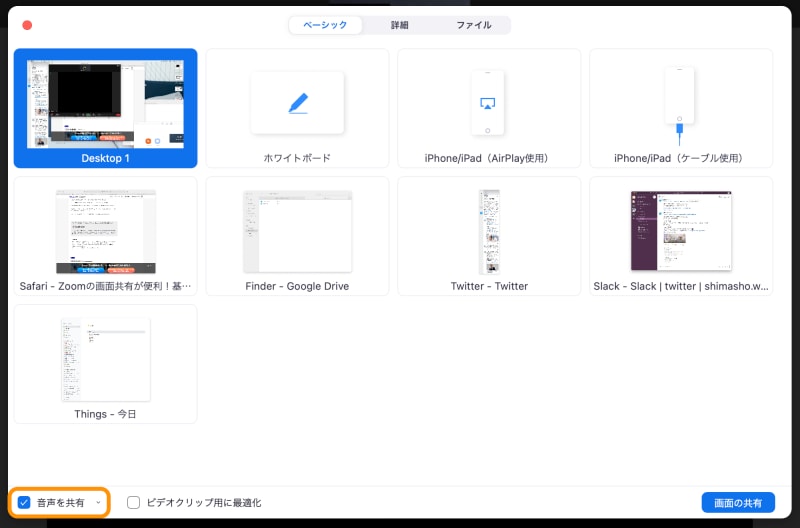
Task: Select the Slack window thumbnail
Action: [x=681, y=231]
